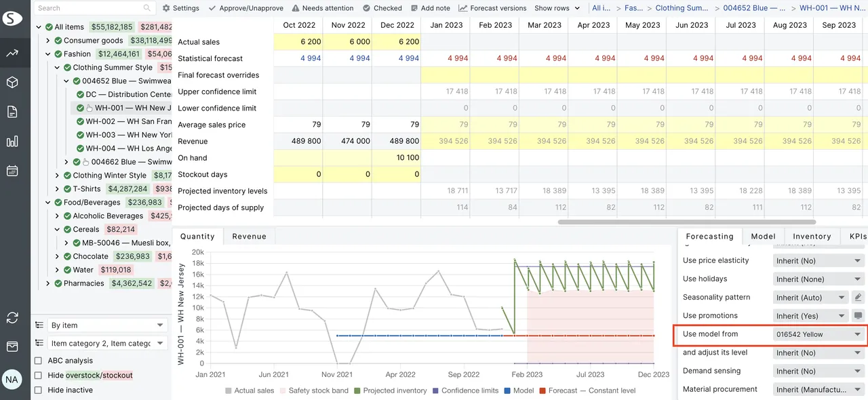Expand the Alcoholic Beverages node
868x400 pixels.
[58, 216]
